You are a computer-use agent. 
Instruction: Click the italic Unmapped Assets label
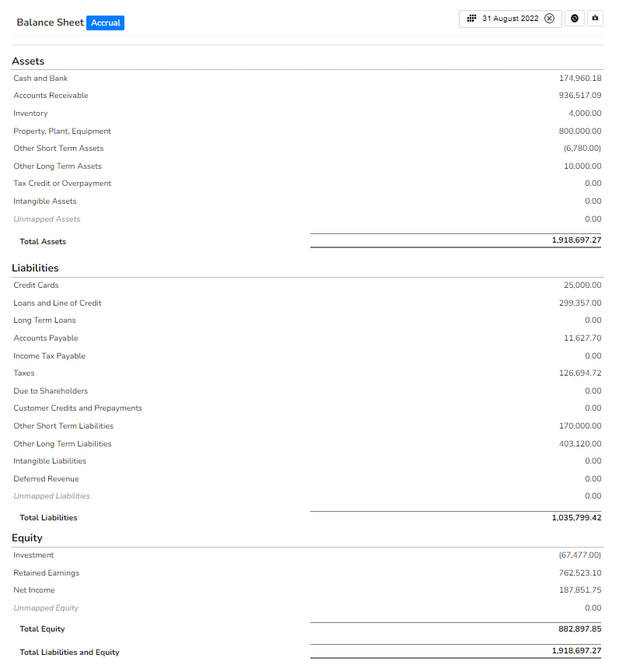pos(47,219)
